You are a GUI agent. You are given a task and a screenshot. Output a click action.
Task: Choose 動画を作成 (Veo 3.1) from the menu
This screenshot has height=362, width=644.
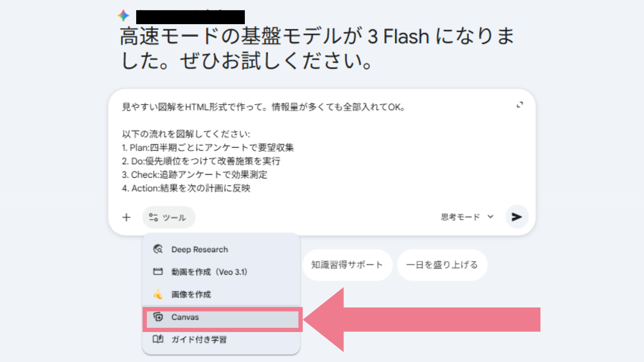(209, 272)
